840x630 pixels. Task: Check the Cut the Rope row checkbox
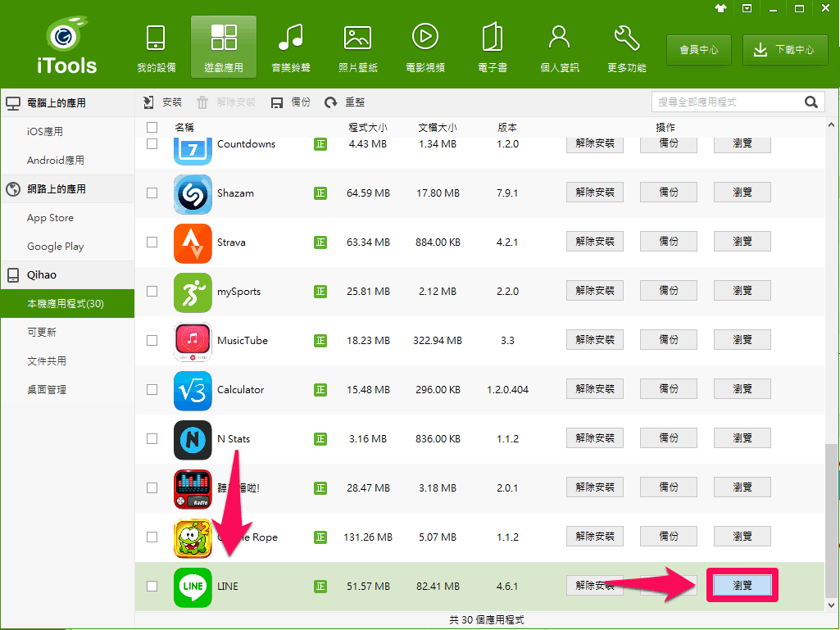click(x=152, y=537)
